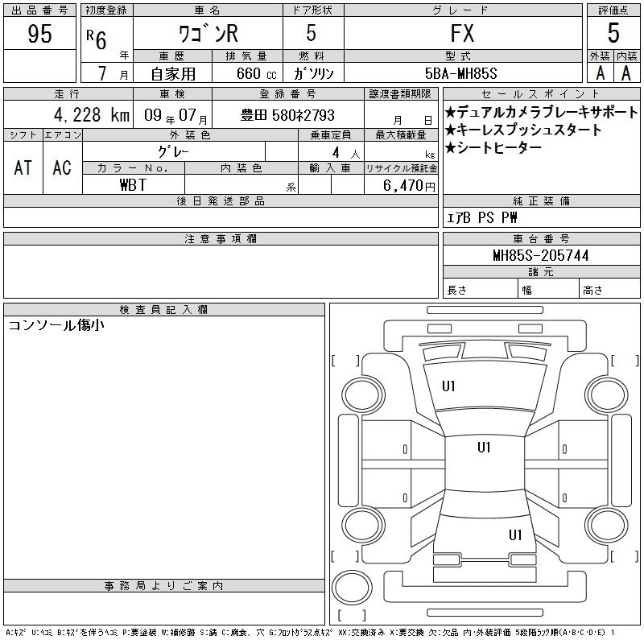This screenshot has width=644, height=644.
Task: Select the rear-left wheel circle in diagram
Action: pyautogui.click(x=363, y=525)
